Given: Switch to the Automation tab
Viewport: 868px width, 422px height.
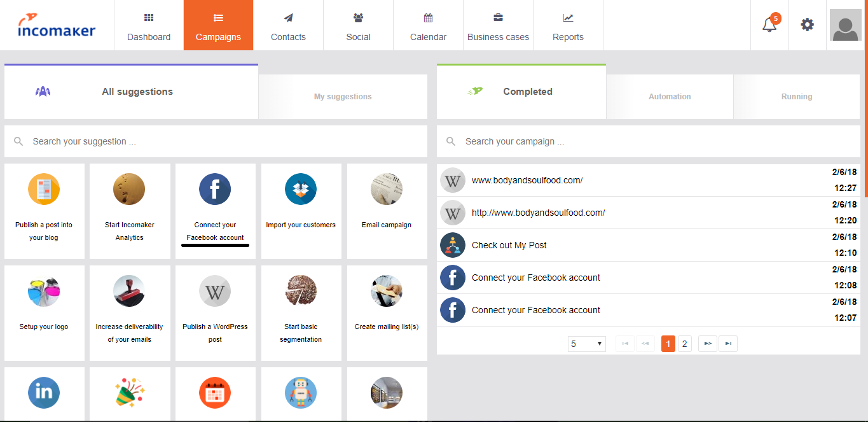Looking at the screenshot, I should [x=670, y=97].
